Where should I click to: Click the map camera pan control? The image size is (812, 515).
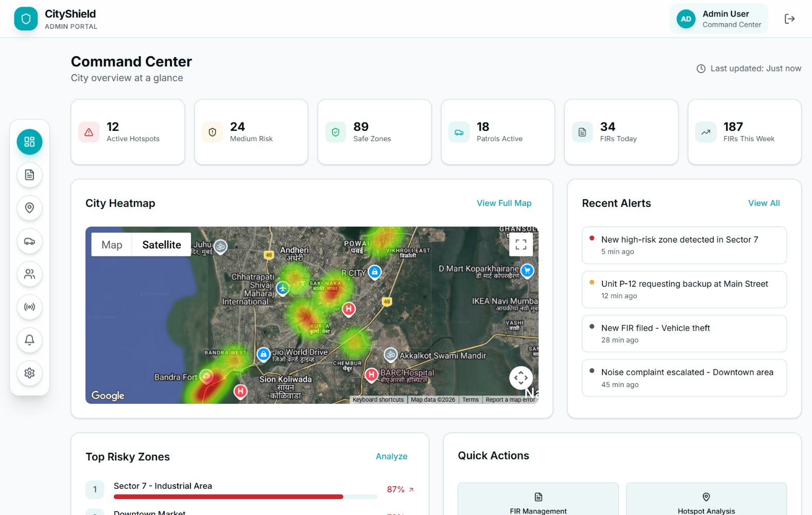521,378
